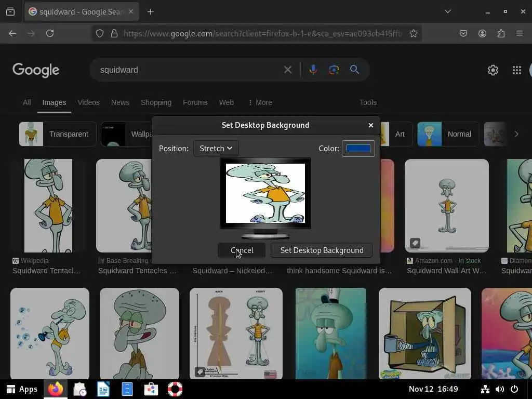Expand the More search filters menu
The image size is (532, 399).
coord(260,102)
